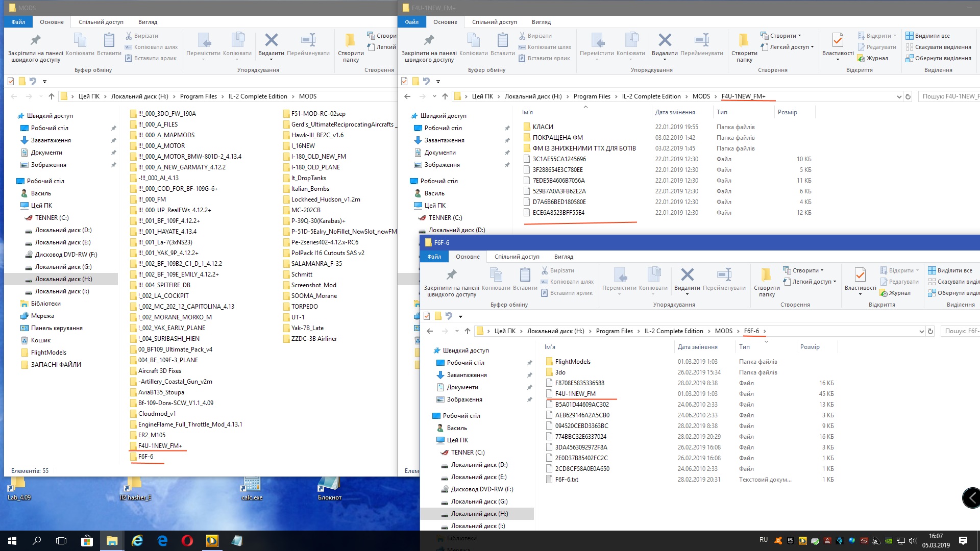Open Microsoft Store from taskbar
Screen dimensions: 980x551
pyautogui.click(x=87, y=541)
